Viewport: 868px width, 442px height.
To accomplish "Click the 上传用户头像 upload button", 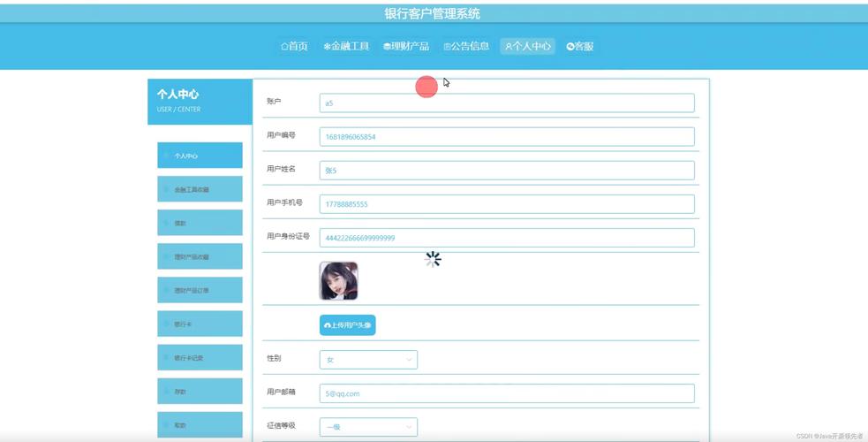I will [x=348, y=325].
